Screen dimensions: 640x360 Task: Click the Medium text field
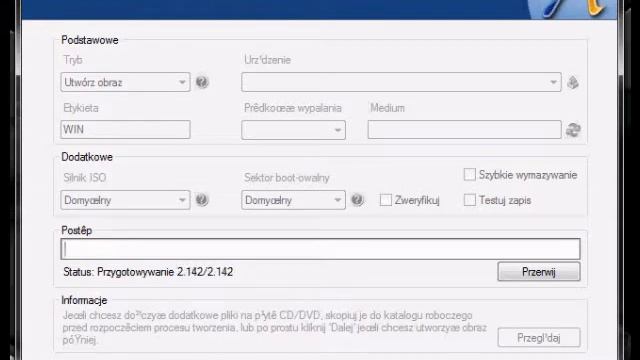(x=464, y=130)
